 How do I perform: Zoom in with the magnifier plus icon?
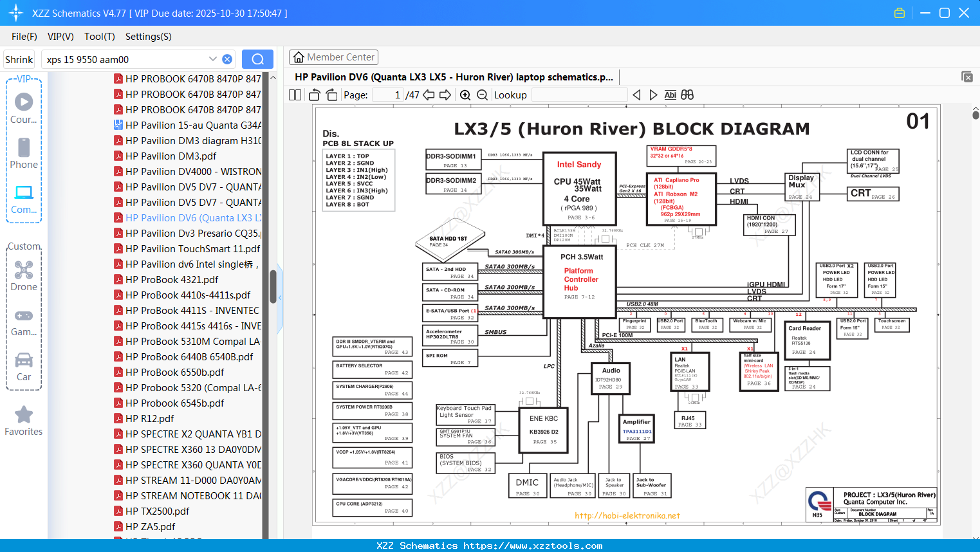[465, 95]
